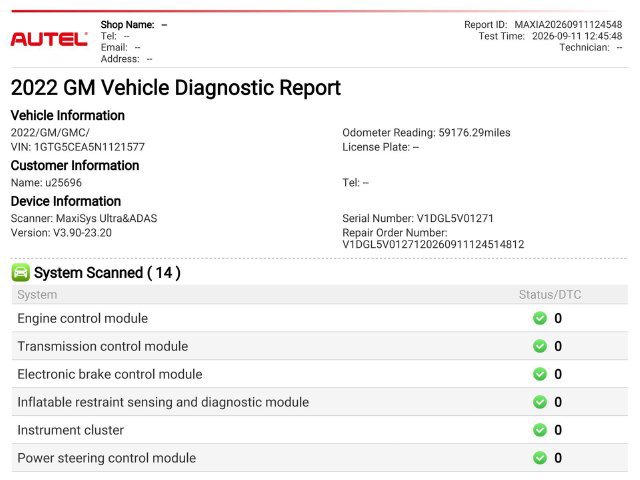Click the Technician label
Viewport: 640px width, 480px height.
[x=584, y=47]
